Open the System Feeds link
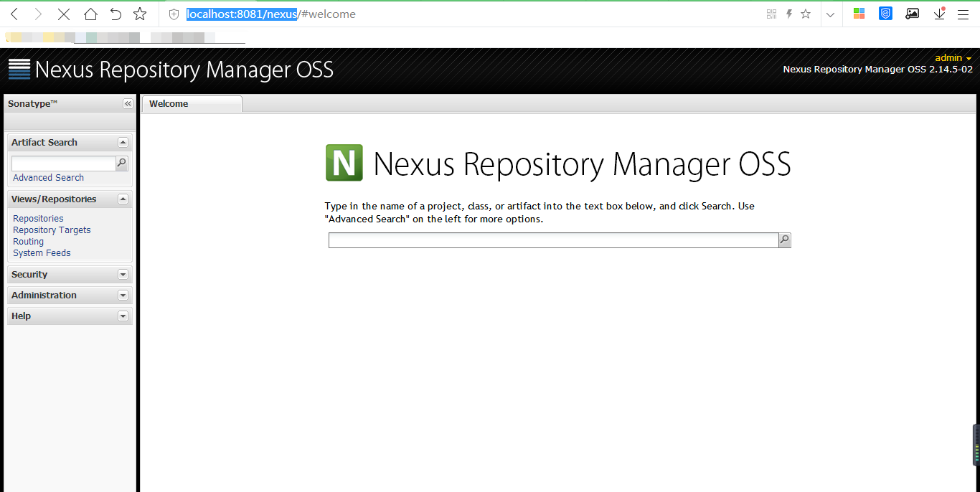The height and width of the screenshot is (492, 980). [42, 252]
